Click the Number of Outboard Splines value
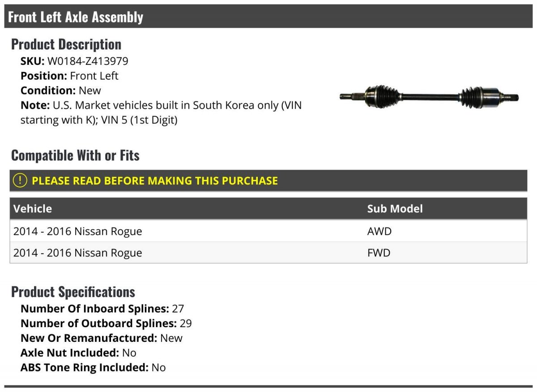 tap(186, 324)
